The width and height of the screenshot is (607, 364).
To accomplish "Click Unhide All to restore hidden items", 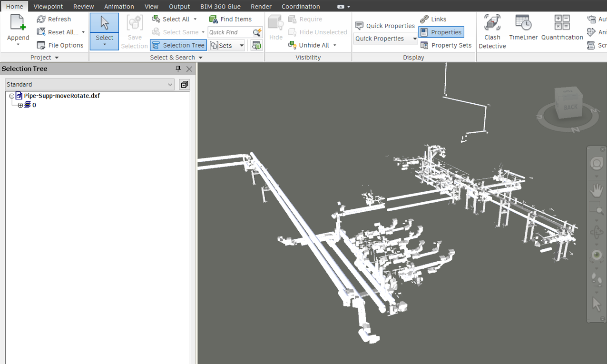I will click(312, 45).
